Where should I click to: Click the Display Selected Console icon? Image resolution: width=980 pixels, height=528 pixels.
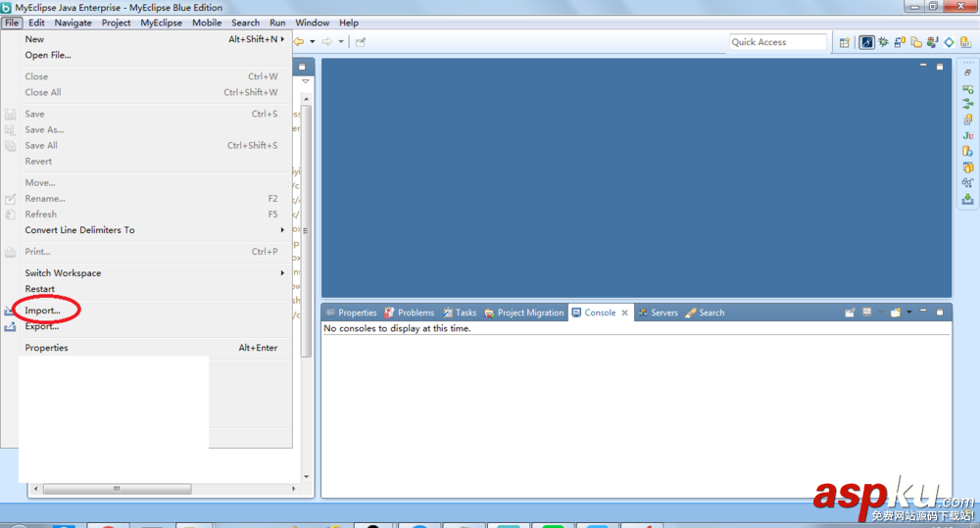pos(867,312)
